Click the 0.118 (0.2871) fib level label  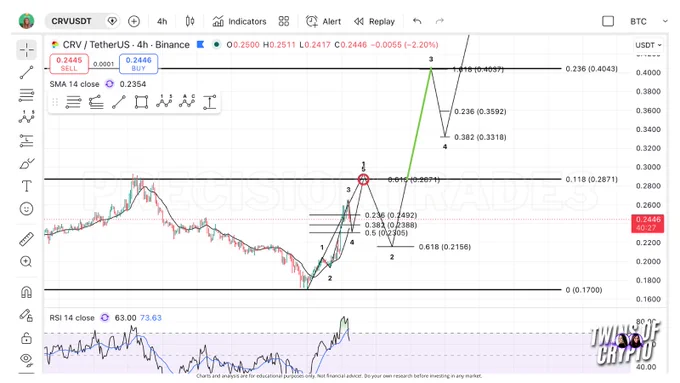click(x=591, y=179)
